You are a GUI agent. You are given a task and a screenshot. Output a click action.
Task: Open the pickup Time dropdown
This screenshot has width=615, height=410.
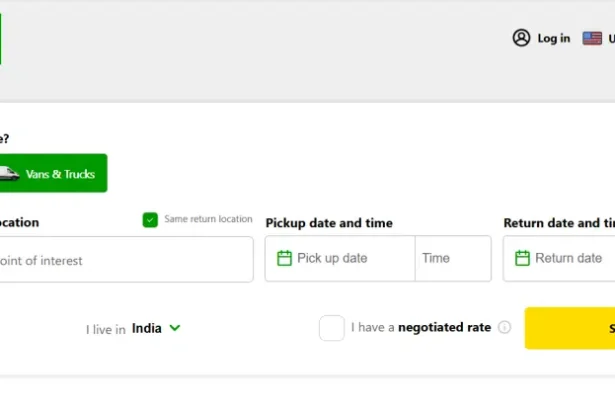(x=452, y=258)
